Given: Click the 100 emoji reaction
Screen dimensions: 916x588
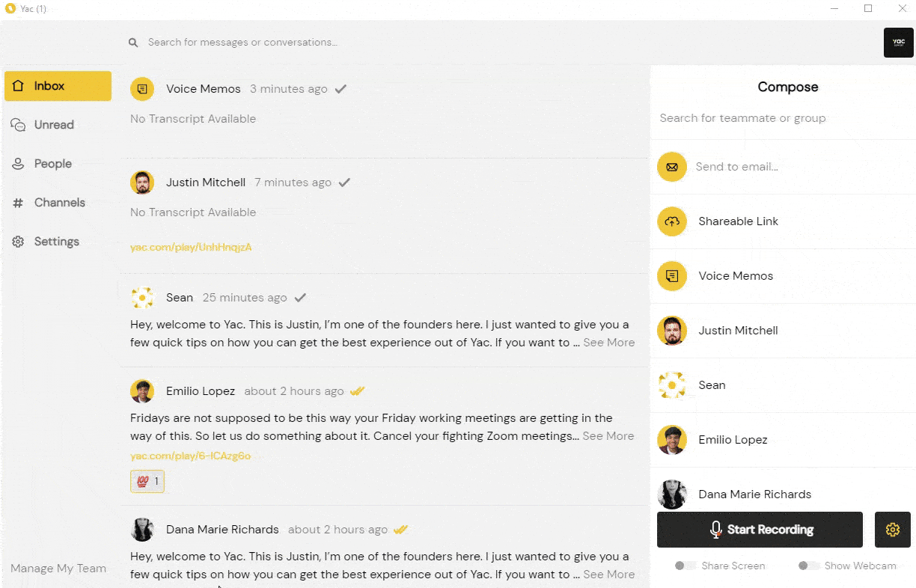Looking at the screenshot, I should pyautogui.click(x=147, y=482).
